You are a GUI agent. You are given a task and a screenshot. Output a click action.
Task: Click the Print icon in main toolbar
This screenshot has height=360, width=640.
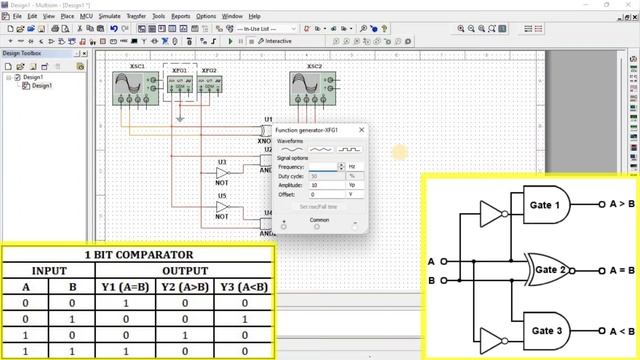pos(55,29)
